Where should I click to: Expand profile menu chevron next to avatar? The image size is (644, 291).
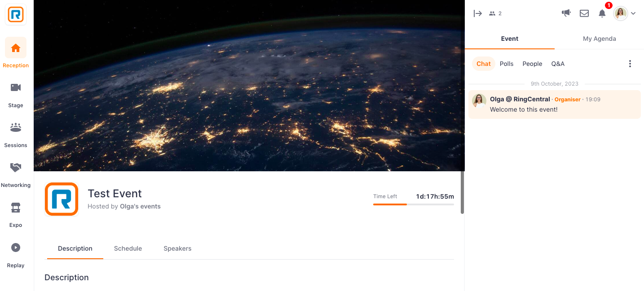tap(633, 13)
